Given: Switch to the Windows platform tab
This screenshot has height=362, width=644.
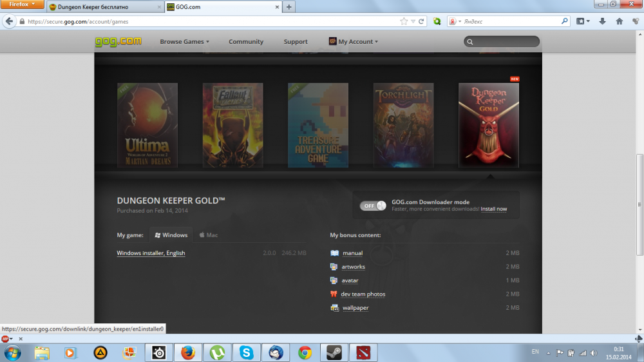Looking at the screenshot, I should 171,235.
